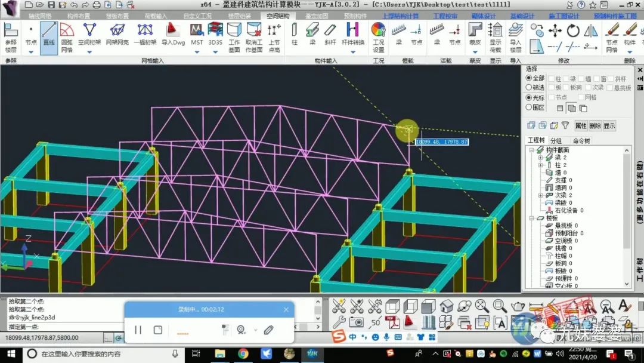Select the 光标 radio option
This screenshot has width=644, height=363.
[535, 97]
